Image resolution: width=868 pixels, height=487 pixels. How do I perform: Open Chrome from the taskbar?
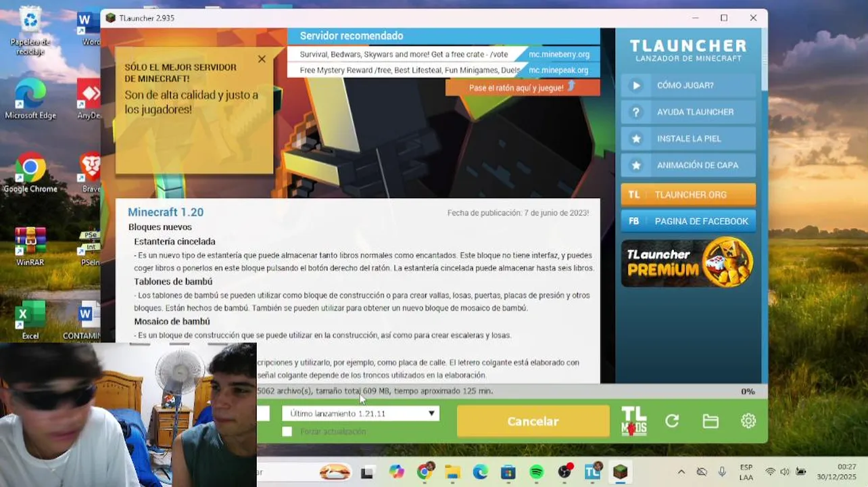pyautogui.click(x=425, y=472)
